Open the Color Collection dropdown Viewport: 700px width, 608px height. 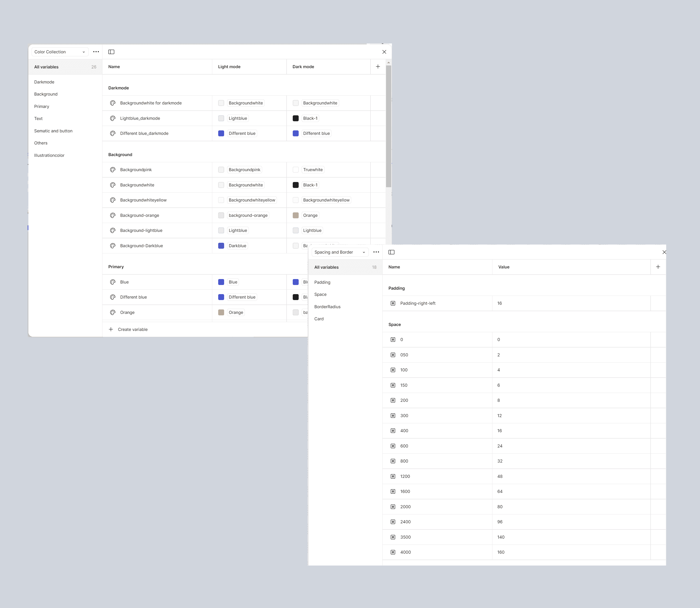[x=60, y=52]
